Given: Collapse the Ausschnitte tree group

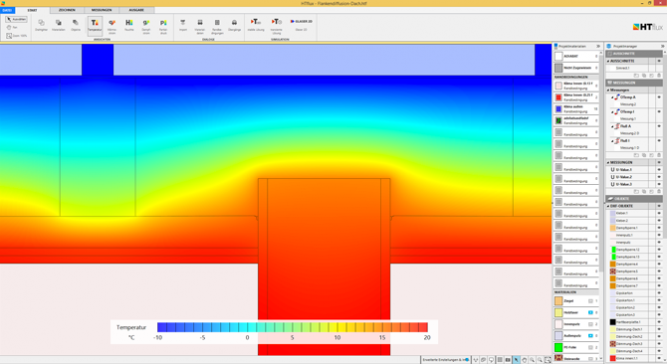Looking at the screenshot, I should [x=608, y=61].
